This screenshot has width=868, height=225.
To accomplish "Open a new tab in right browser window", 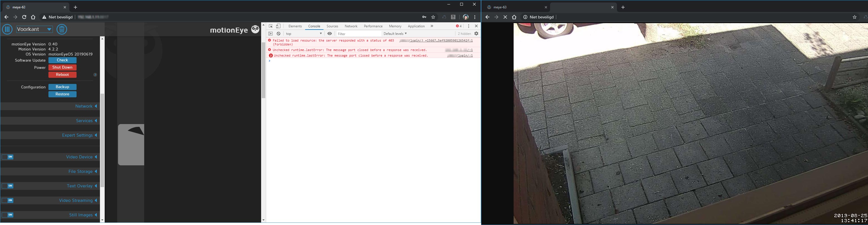I will pos(623,7).
